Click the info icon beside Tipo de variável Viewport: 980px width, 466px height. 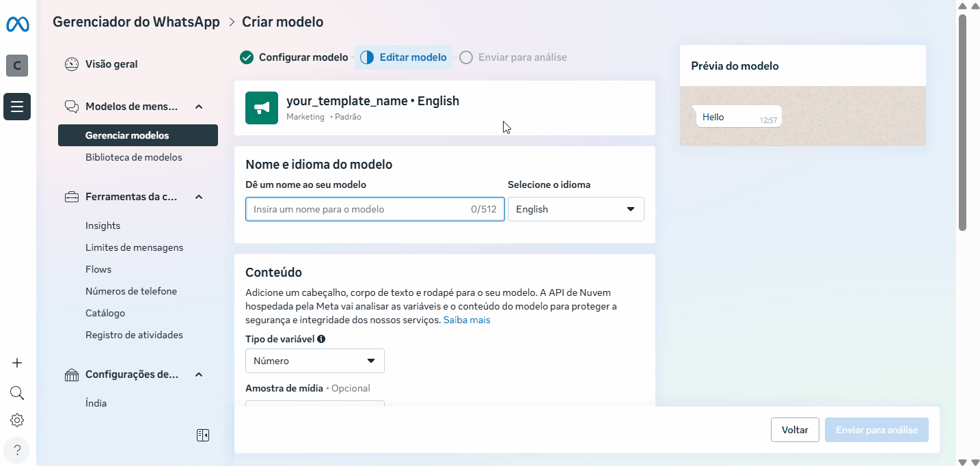point(321,339)
